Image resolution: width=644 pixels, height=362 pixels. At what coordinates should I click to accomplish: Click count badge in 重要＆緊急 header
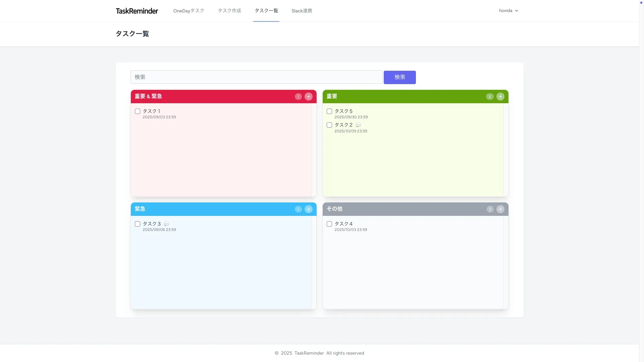tap(298, 97)
